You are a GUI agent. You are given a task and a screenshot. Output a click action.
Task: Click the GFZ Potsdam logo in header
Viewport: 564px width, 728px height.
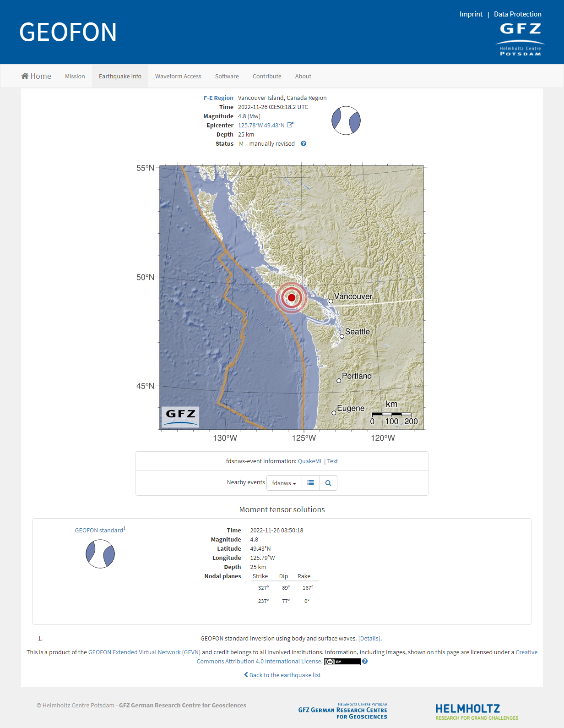point(520,40)
